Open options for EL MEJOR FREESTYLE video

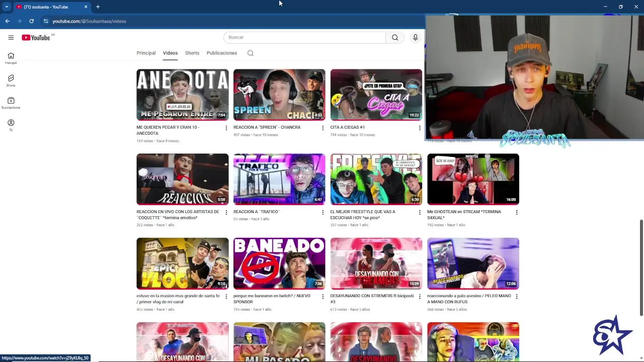(420, 212)
